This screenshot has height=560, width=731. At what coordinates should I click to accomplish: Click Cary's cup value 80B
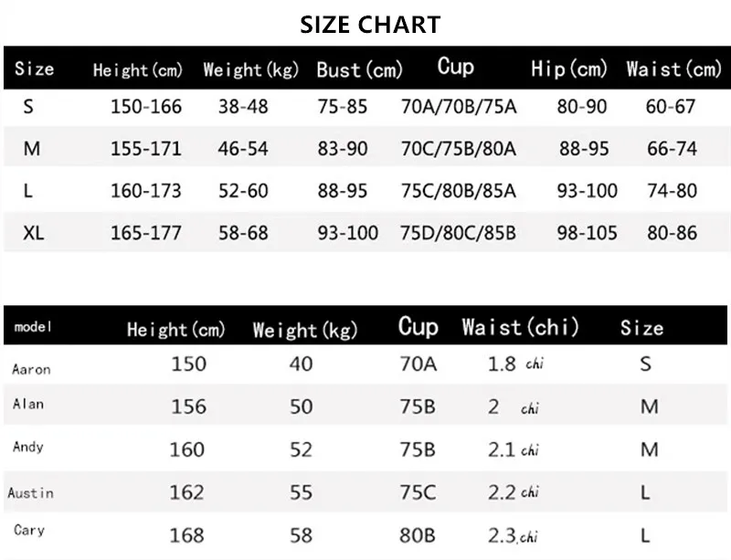click(x=418, y=535)
